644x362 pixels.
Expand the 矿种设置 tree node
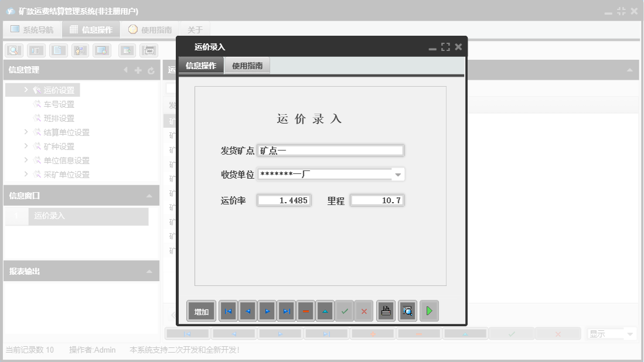tap(26, 146)
